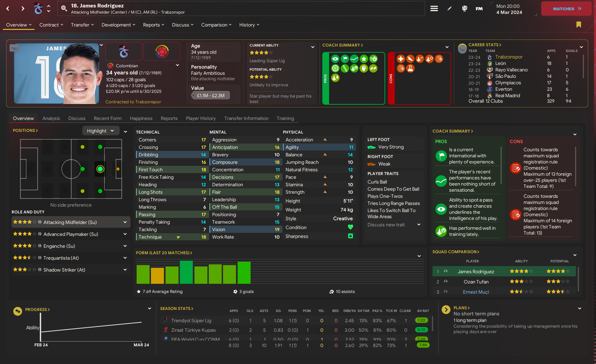This screenshot has height=364, width=596.
Task: Bookmark this player with the yellow flag
Action: (x=578, y=24)
